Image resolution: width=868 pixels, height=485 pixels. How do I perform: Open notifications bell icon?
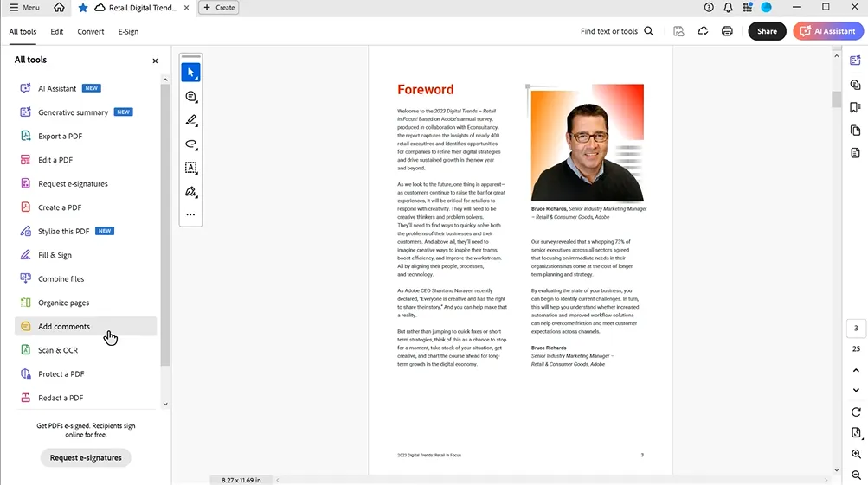tap(728, 8)
